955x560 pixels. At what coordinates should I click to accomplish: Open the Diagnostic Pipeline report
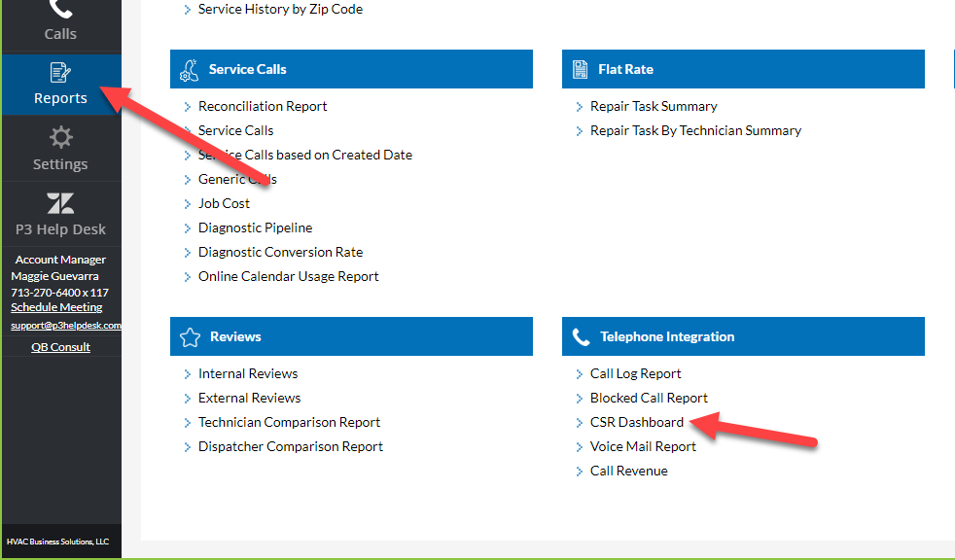pos(255,228)
